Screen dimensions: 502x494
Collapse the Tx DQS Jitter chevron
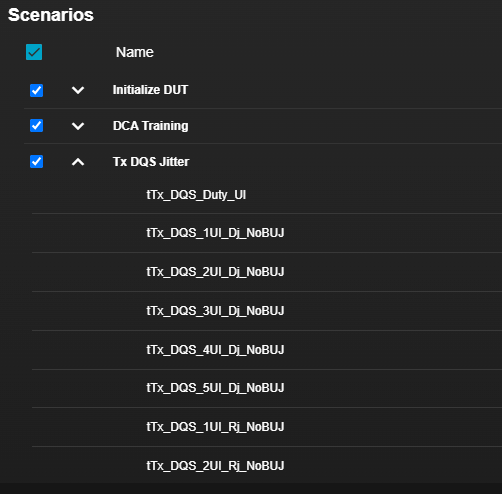click(78, 162)
